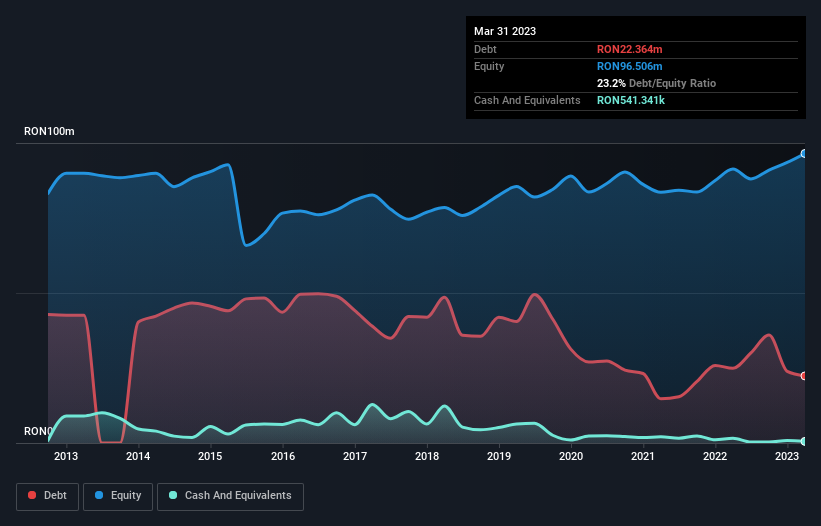This screenshot has height=526, width=821.
Task: Toggle Cash And Equivalents legend button
Action: [x=230, y=496]
